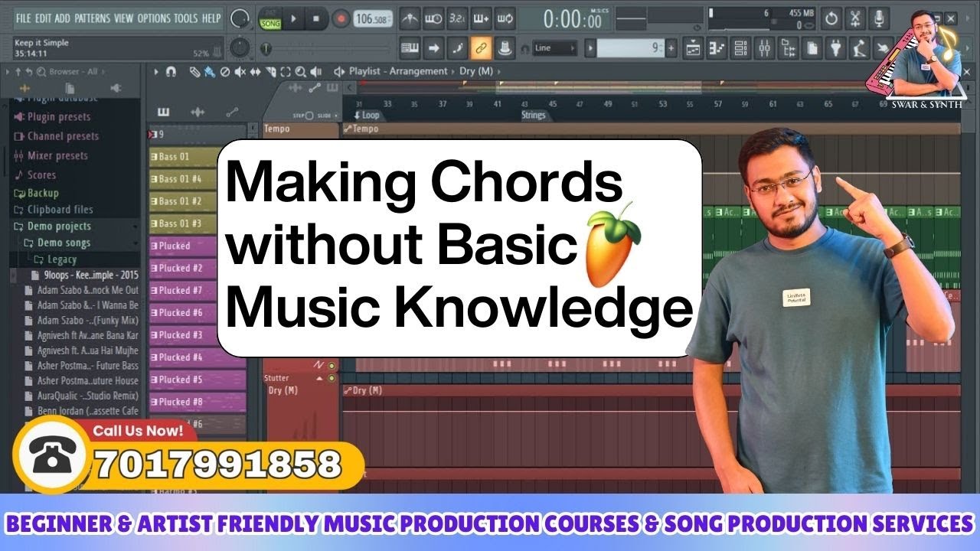Toggle the highlighted link icon
The width and height of the screenshot is (980, 551).
[481, 48]
